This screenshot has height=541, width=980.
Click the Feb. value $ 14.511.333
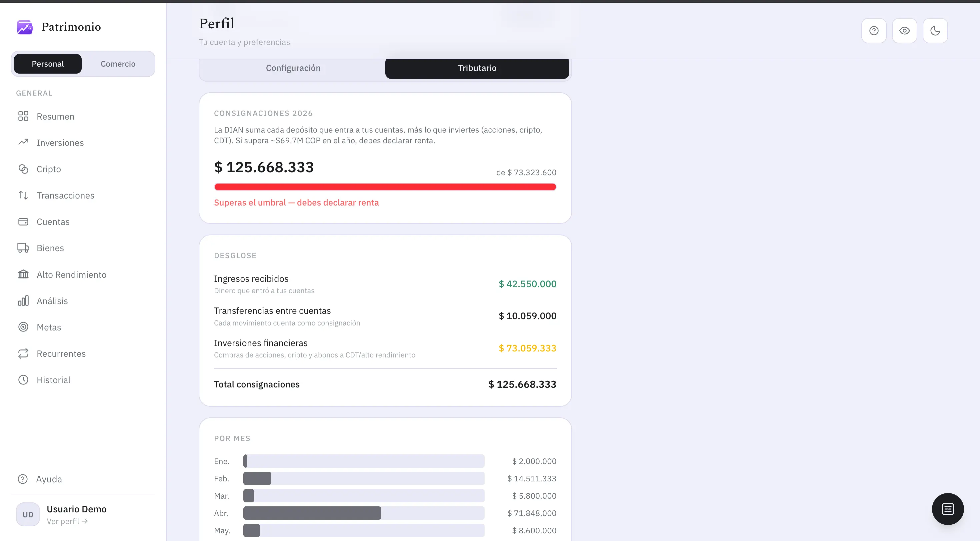pyautogui.click(x=531, y=479)
